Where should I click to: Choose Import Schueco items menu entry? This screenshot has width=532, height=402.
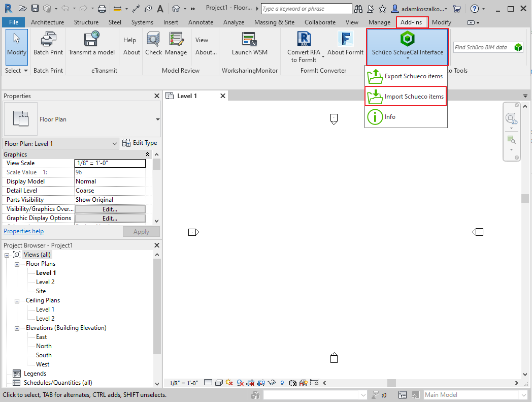click(406, 97)
